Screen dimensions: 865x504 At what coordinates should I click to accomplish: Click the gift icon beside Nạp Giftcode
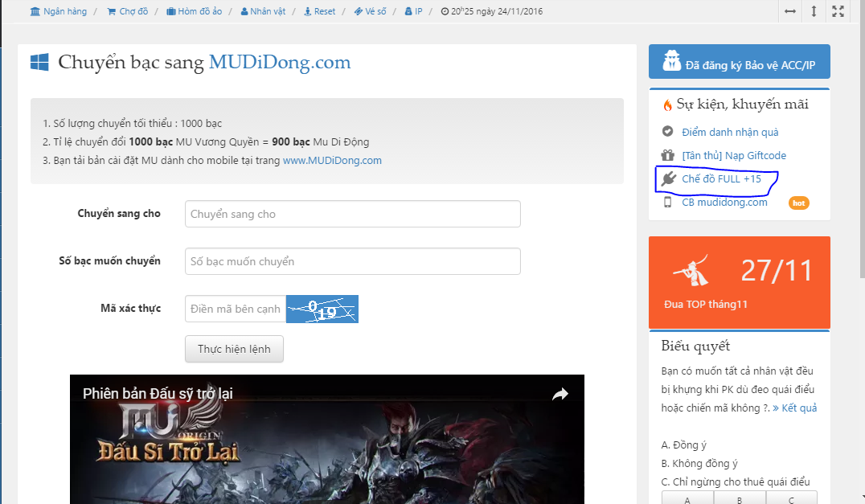pos(667,156)
